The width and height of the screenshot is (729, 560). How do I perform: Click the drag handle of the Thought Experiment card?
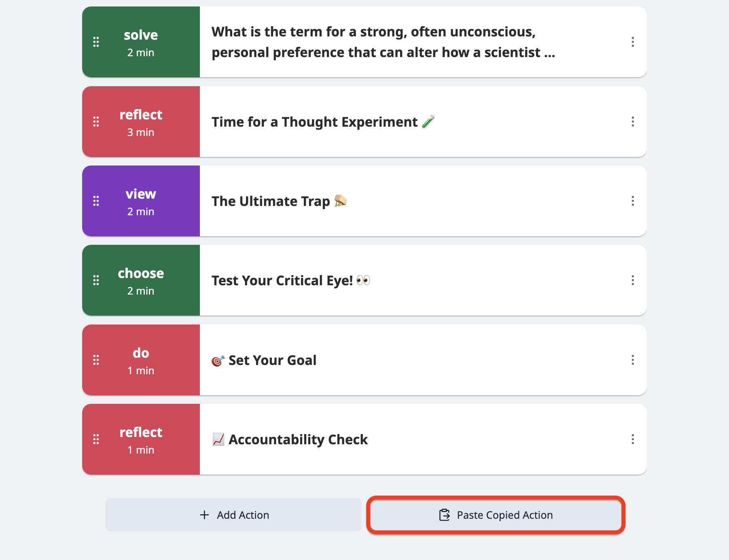pyautogui.click(x=96, y=122)
